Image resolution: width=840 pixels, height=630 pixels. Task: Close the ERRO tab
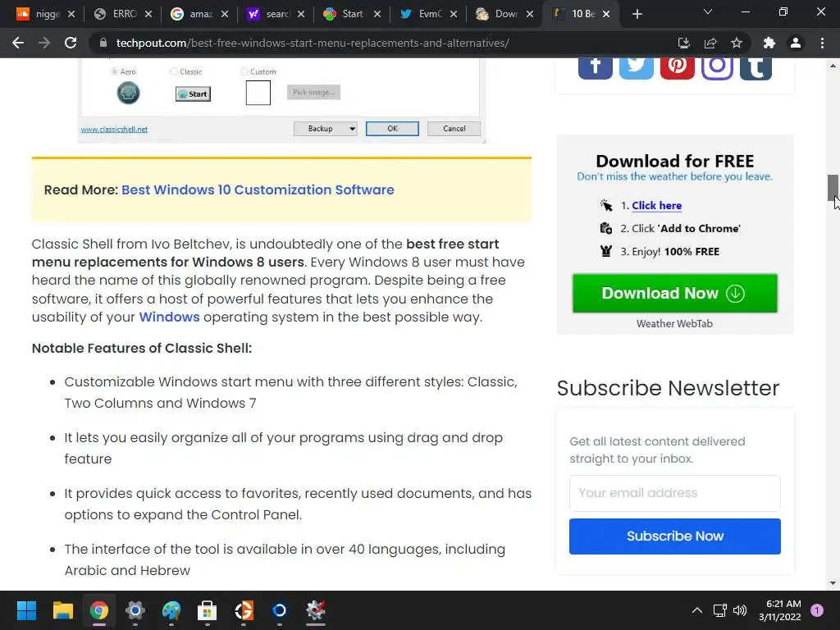tap(148, 14)
